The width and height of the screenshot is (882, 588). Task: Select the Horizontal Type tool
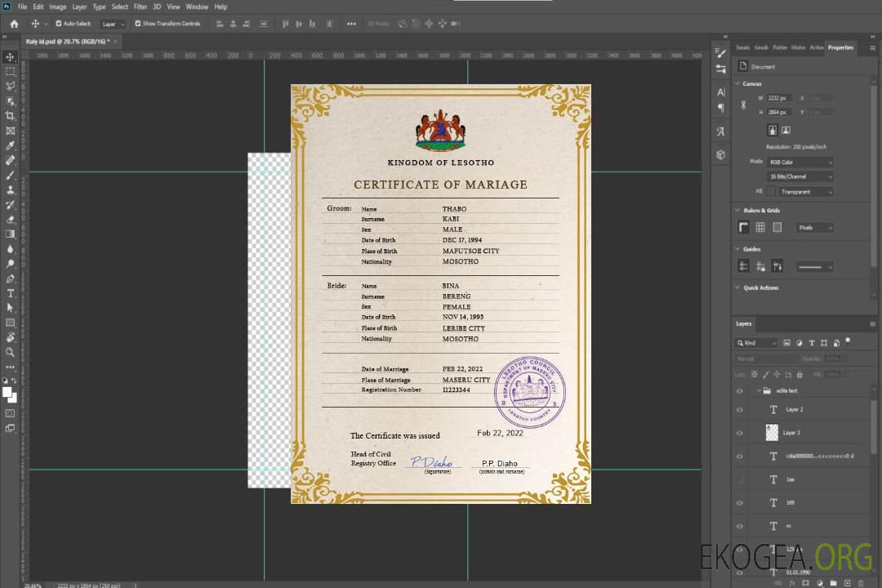[10, 293]
